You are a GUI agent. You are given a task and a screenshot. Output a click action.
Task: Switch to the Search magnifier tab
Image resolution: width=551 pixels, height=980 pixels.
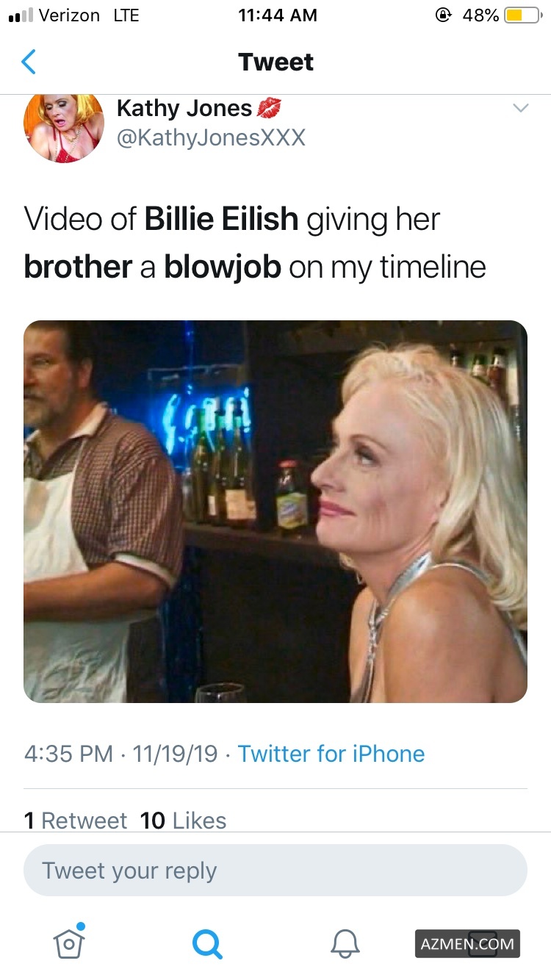coord(206,943)
